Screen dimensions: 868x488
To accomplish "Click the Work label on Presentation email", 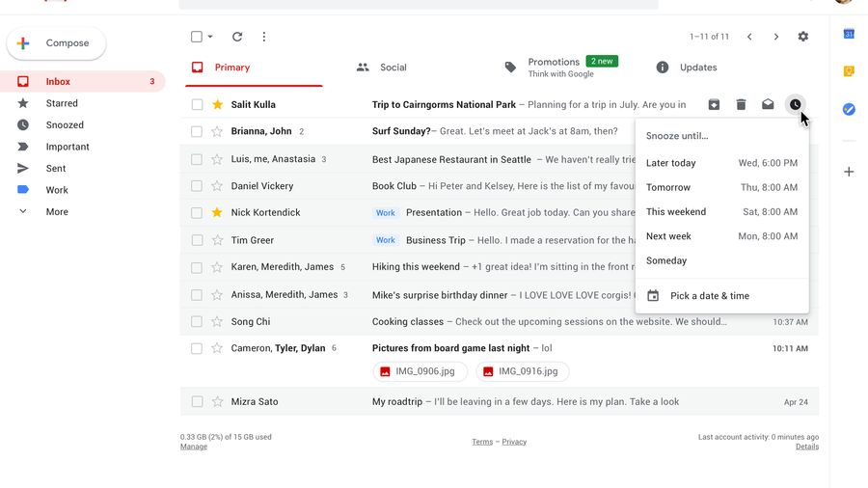I will click(385, 213).
